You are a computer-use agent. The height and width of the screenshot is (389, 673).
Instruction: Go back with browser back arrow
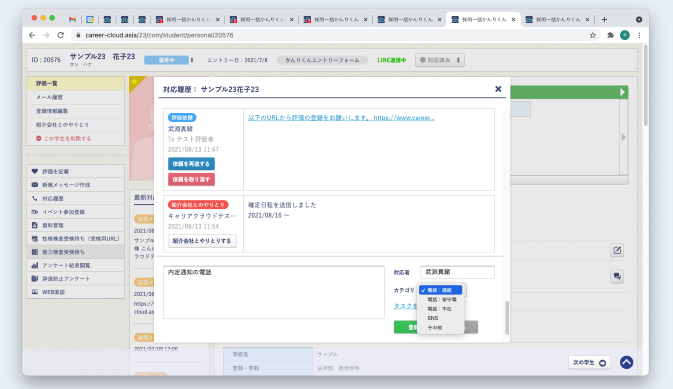tap(32, 35)
